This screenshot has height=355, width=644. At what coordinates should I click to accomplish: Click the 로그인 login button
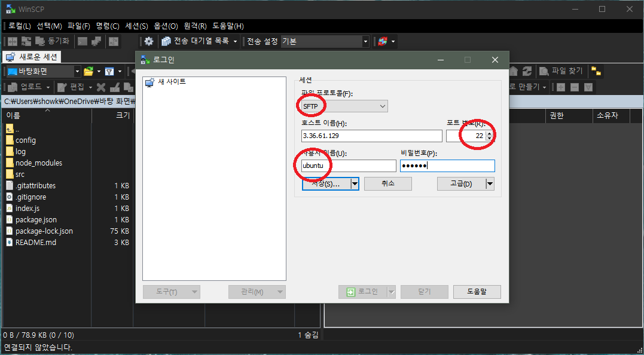coord(362,292)
